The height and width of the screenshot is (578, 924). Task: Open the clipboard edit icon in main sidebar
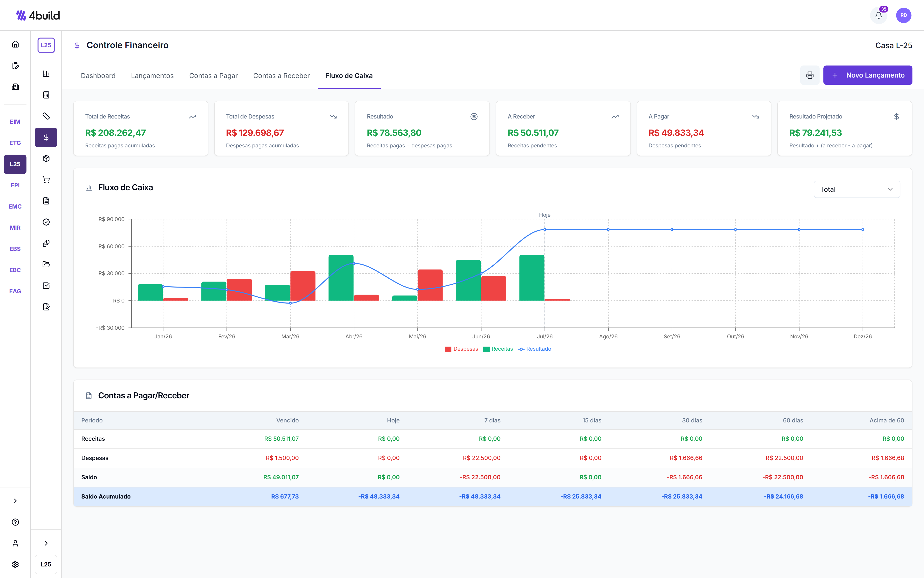[15, 66]
